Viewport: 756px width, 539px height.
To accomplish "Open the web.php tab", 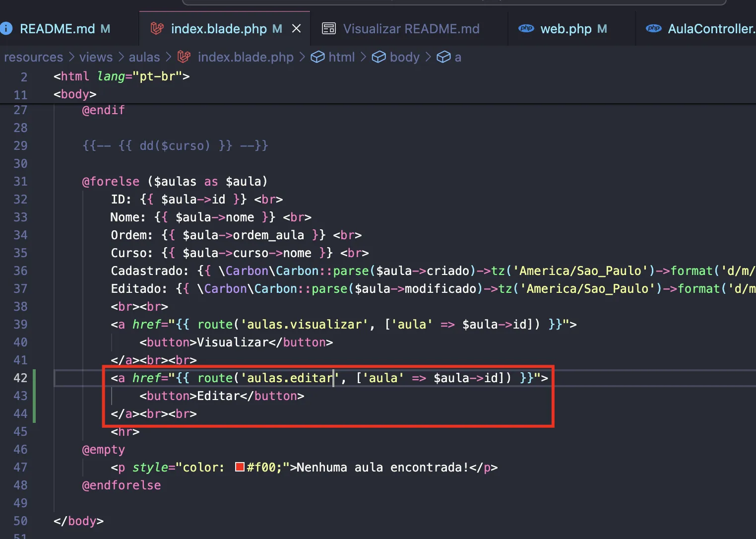I will (566, 29).
